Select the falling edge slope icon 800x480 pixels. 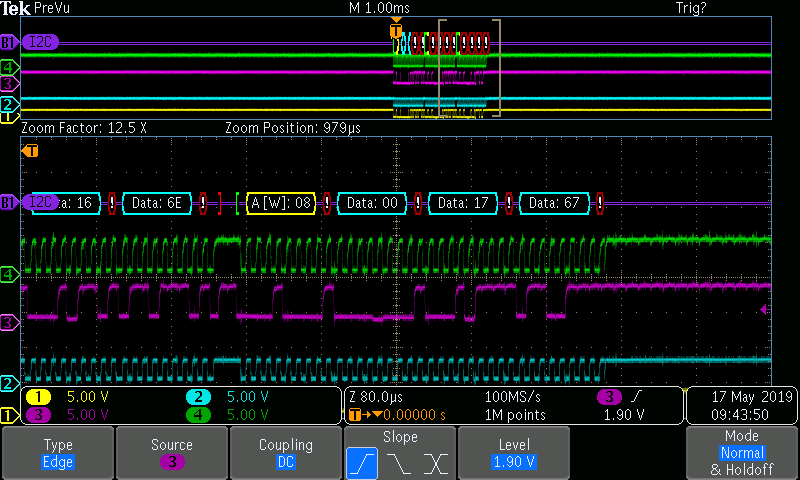point(398,463)
